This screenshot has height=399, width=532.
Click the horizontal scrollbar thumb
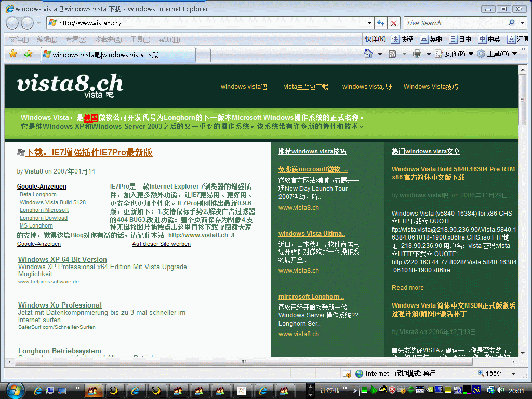244,362
